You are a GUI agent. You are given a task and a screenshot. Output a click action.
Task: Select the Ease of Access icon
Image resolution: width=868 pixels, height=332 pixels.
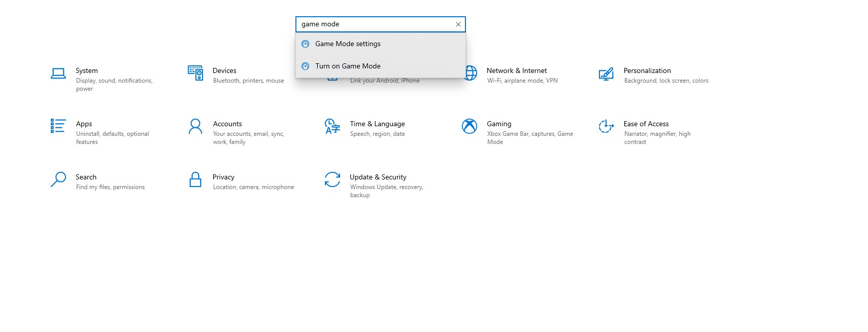[606, 126]
